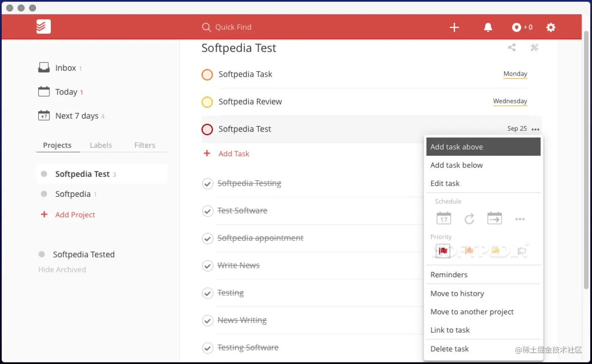Click the project tools wrench icon

[x=534, y=48]
